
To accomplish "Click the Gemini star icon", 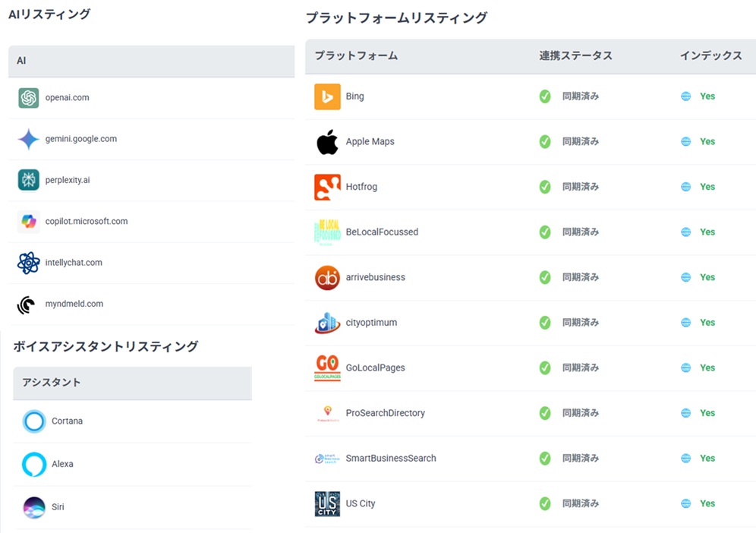I will click(x=29, y=139).
